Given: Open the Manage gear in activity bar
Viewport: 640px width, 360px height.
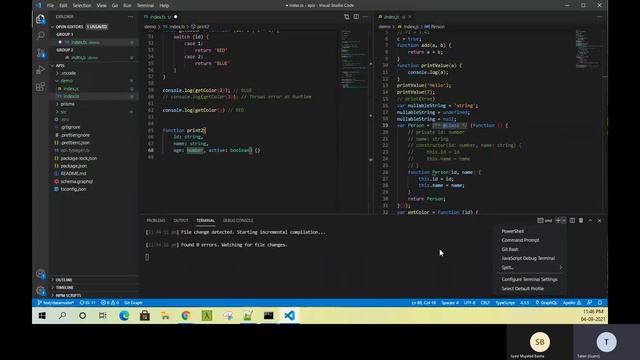Looking at the screenshot, I should (x=40, y=291).
